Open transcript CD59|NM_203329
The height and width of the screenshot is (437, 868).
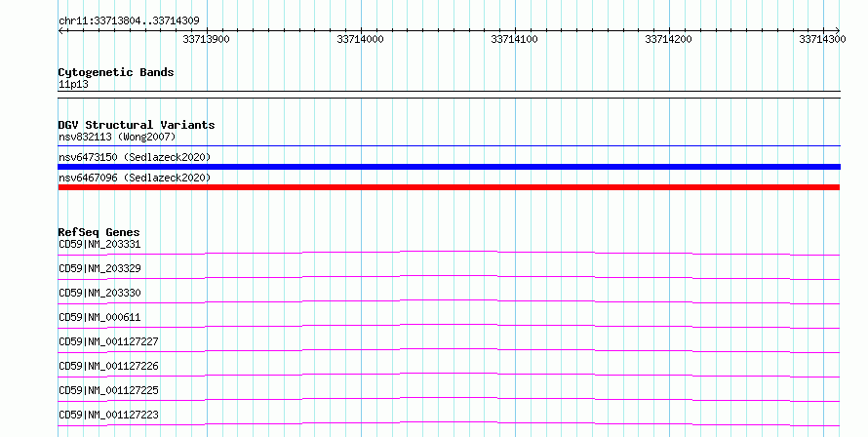coord(99,268)
